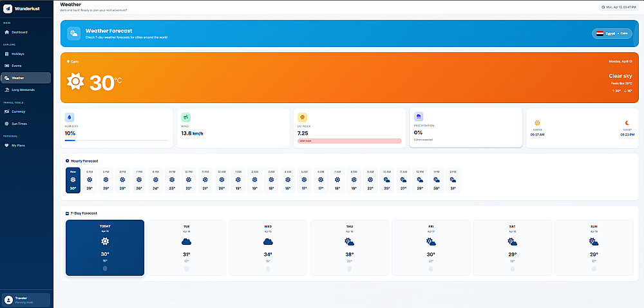Image resolution: width=644 pixels, height=308 pixels.
Task: Click the 05:37 AM sunrise time
Action: [537, 135]
